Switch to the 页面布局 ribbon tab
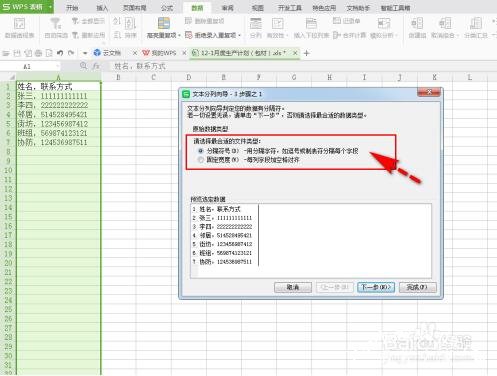Viewport: 497px width, 376px height. 135,8
